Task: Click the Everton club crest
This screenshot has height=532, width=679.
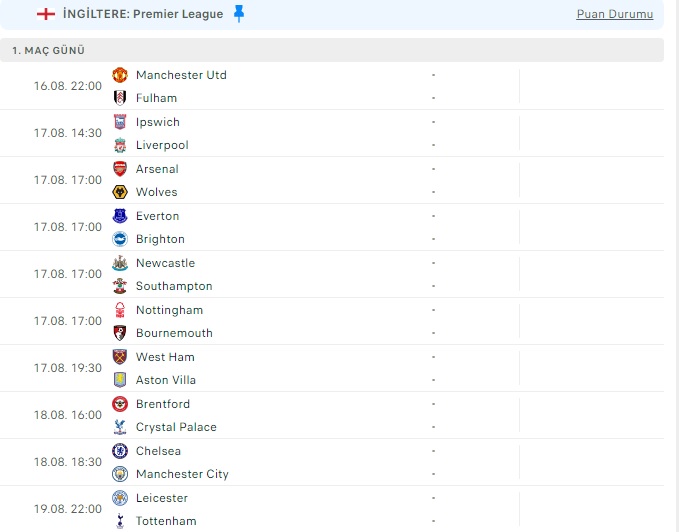Action: (x=120, y=216)
